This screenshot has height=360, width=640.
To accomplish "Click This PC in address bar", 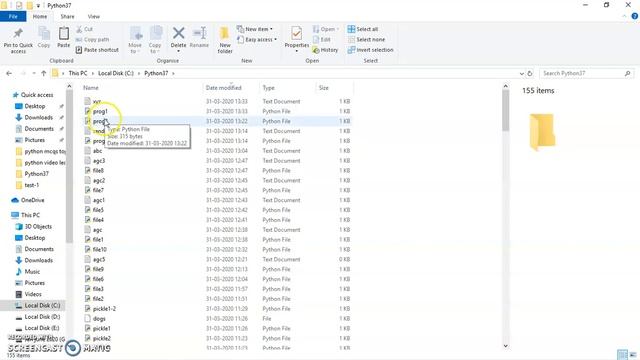I will [x=78, y=73].
